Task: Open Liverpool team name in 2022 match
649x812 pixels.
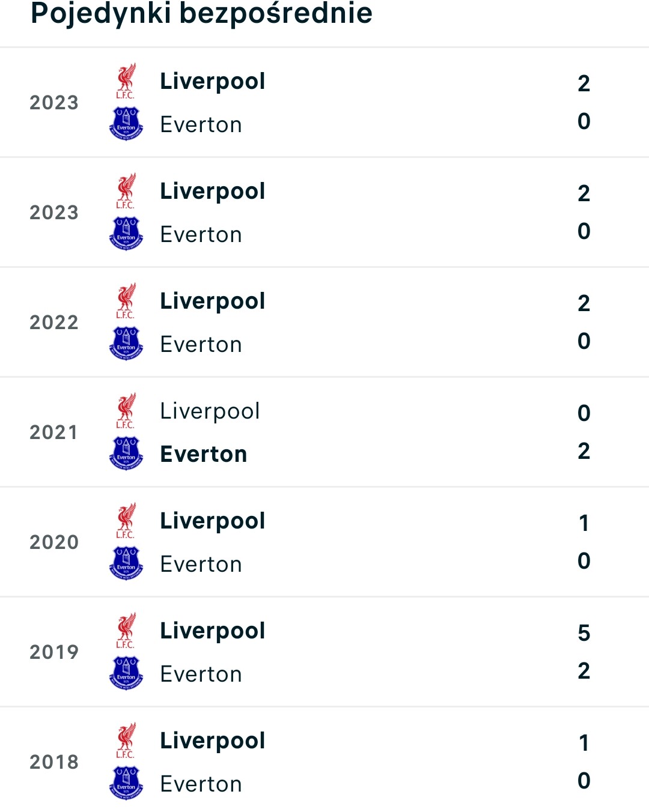Action: (213, 301)
